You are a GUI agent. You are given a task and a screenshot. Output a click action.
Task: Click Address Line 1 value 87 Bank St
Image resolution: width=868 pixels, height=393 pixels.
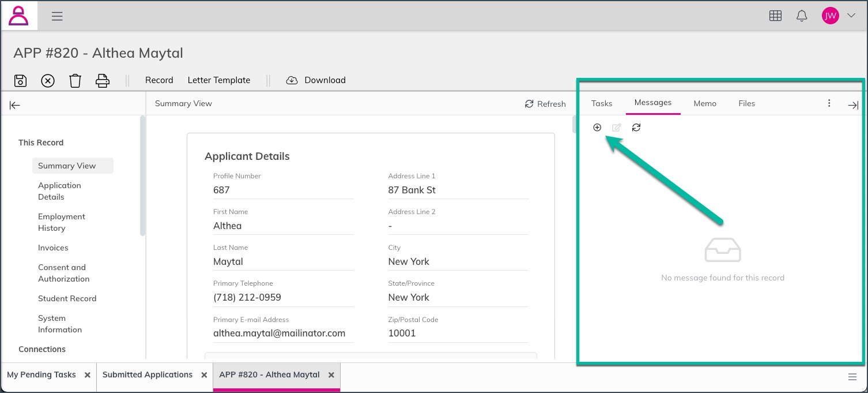pyautogui.click(x=412, y=190)
